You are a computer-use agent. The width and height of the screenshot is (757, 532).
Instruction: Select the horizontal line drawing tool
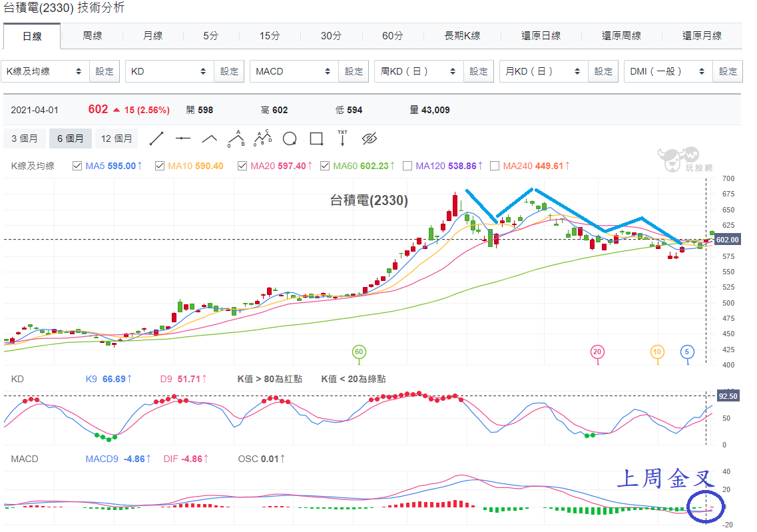click(183, 139)
